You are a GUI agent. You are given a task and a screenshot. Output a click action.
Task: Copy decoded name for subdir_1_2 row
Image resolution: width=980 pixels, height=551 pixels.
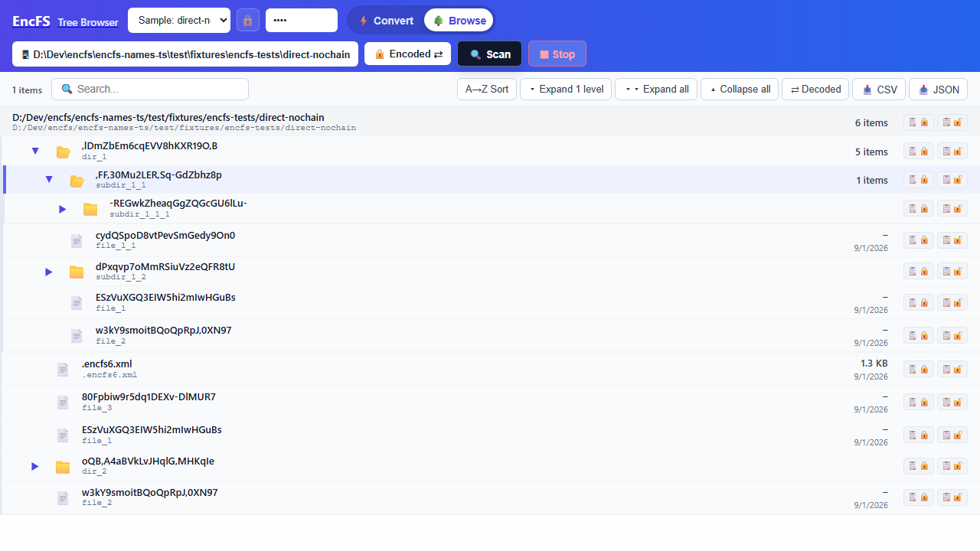point(952,271)
